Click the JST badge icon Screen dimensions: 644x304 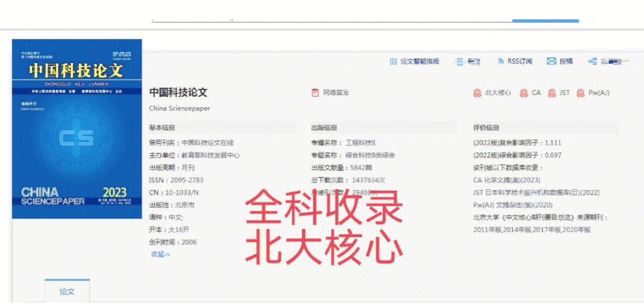point(552,93)
